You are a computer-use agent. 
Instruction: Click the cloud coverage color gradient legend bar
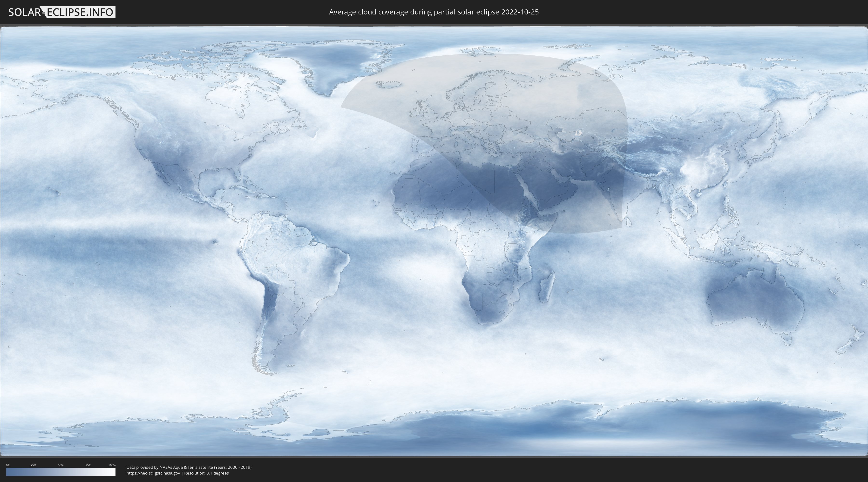61,472
